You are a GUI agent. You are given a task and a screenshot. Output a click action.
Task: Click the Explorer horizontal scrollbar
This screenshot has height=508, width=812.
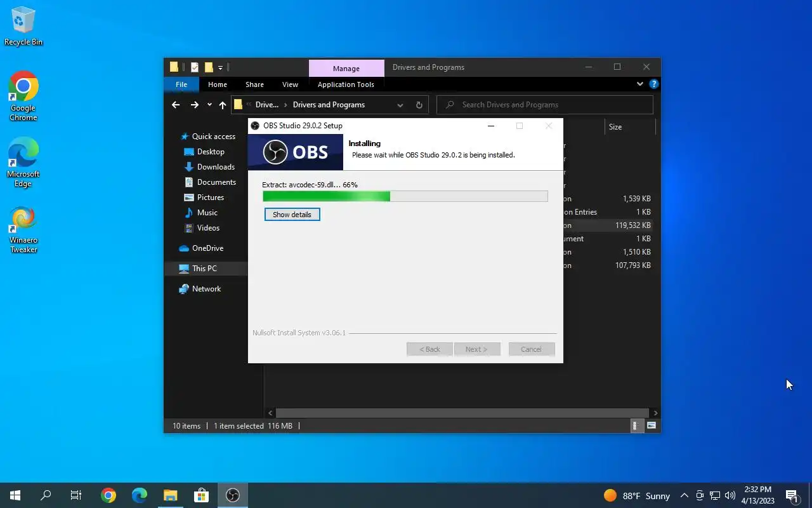[x=462, y=413]
